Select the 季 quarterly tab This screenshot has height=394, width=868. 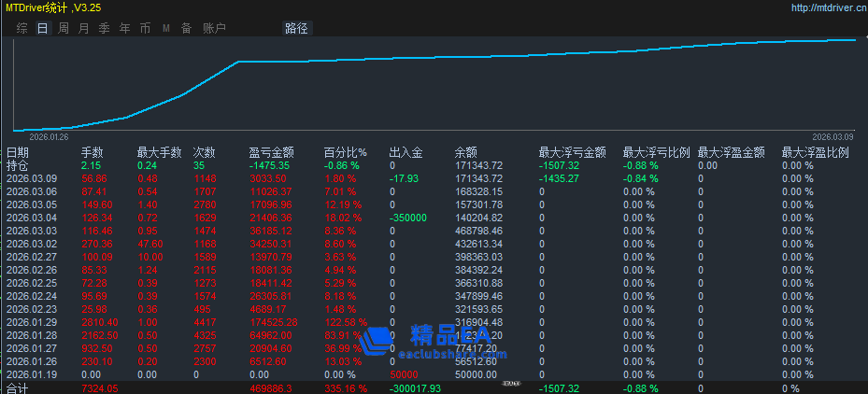point(104,29)
